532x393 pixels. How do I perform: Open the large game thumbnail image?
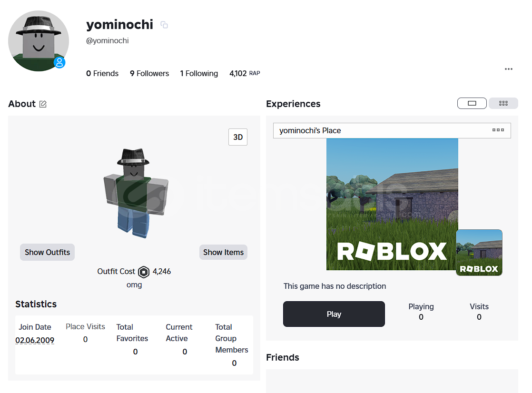tap(392, 205)
